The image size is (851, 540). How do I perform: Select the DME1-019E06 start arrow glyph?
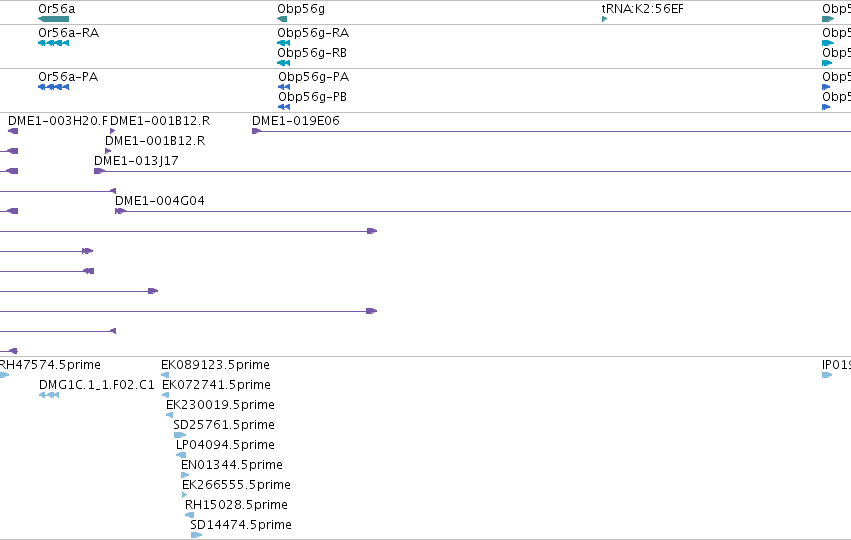coord(257,131)
